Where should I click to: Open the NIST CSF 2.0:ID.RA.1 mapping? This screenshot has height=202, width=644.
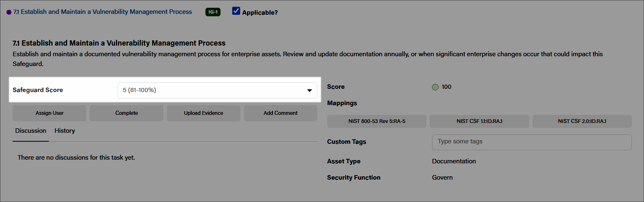pos(582,121)
